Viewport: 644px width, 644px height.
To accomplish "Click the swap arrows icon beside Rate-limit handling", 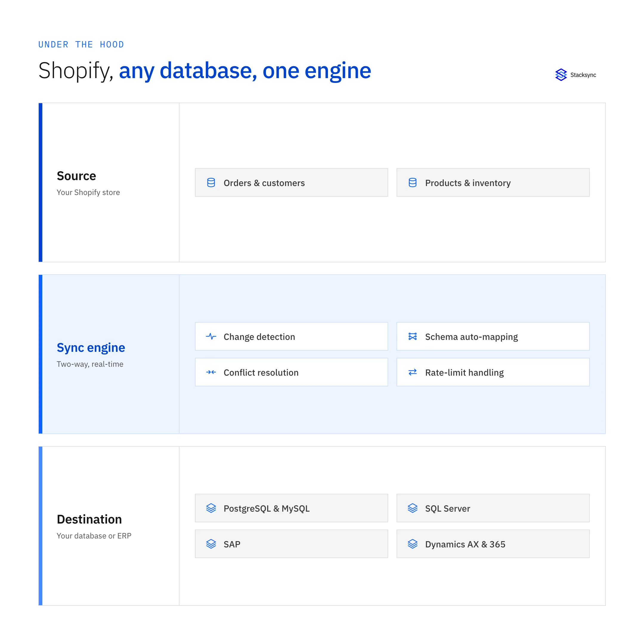I will tap(413, 372).
